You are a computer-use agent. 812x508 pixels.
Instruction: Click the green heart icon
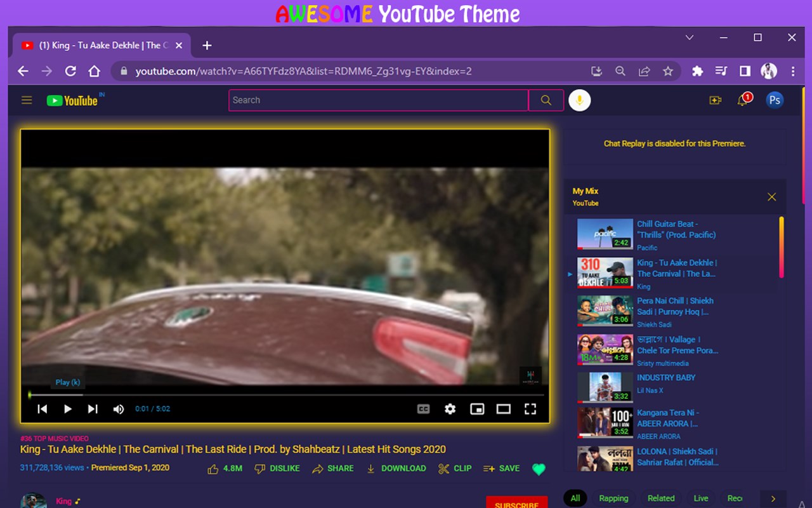point(539,469)
